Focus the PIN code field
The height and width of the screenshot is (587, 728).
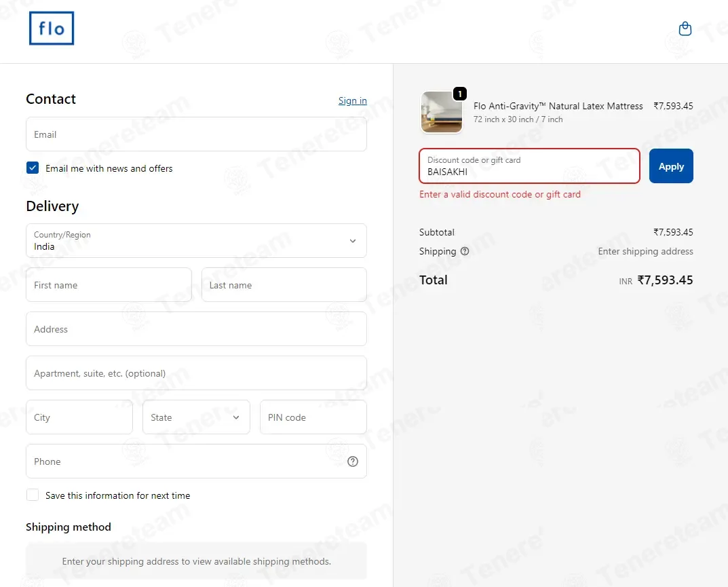pyautogui.click(x=313, y=417)
